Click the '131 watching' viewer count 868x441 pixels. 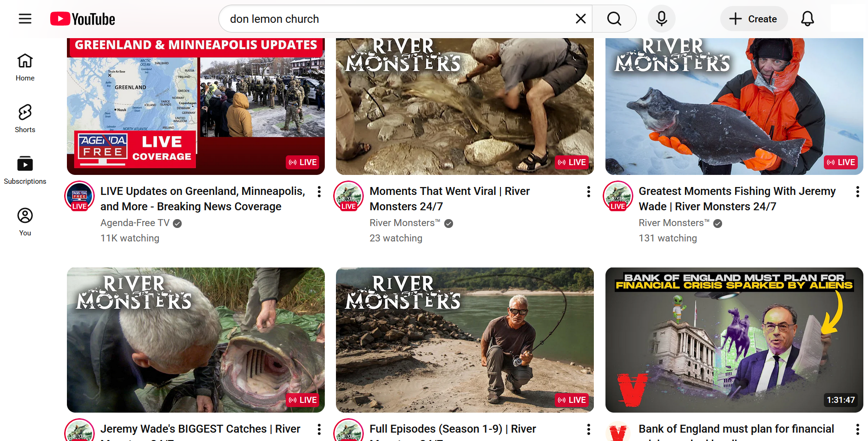click(668, 238)
